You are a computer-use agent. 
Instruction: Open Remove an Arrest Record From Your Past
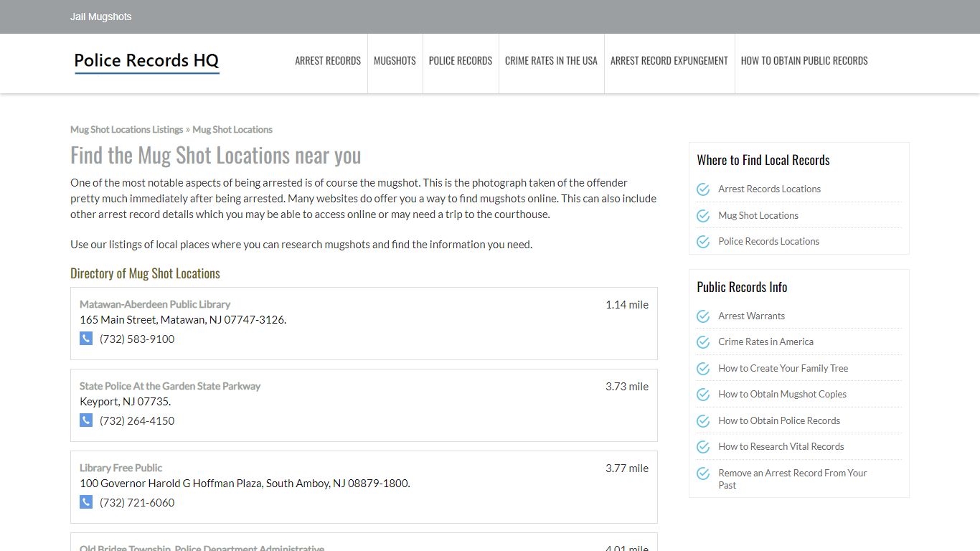point(793,479)
